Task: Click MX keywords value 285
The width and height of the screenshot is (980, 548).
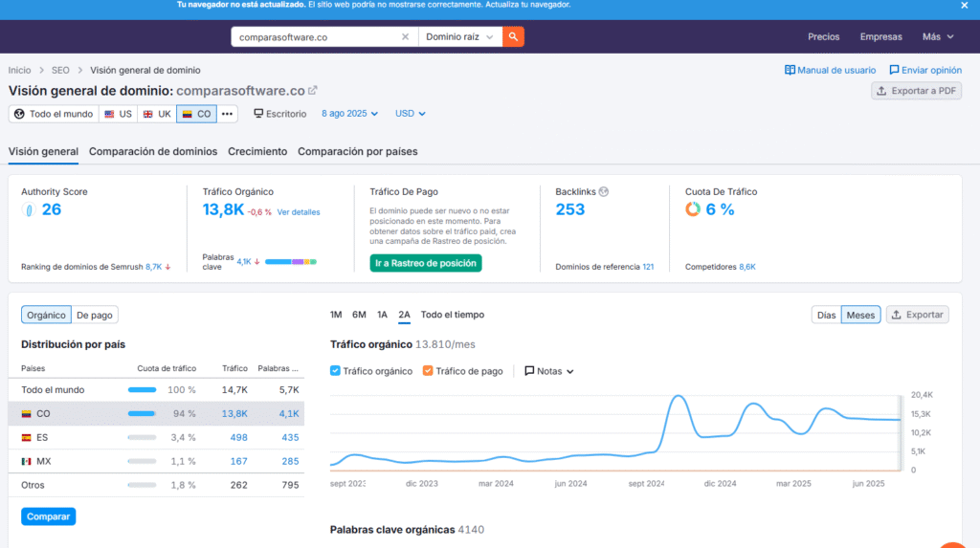Action: 290,461
